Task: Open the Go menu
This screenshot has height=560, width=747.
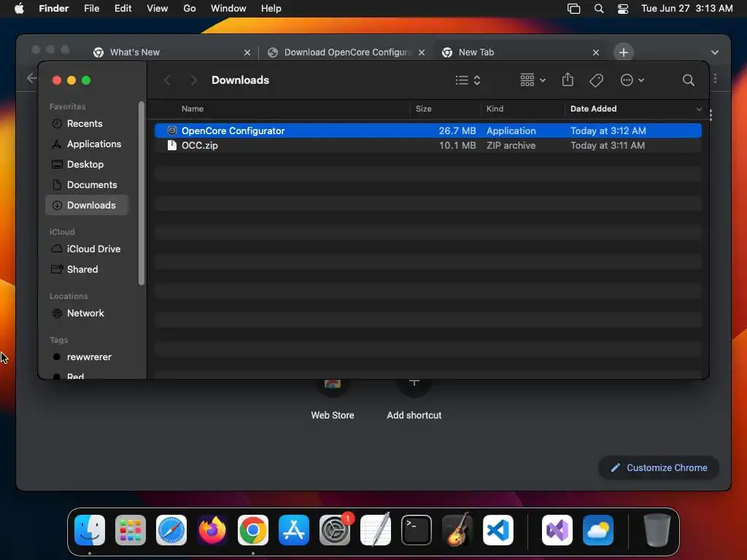Action: [190, 9]
